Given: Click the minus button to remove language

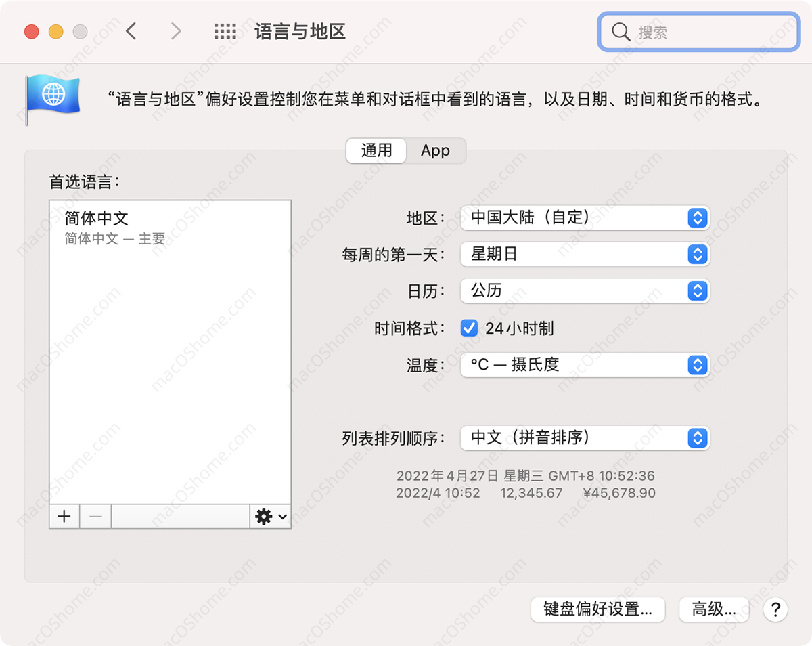Looking at the screenshot, I should pyautogui.click(x=95, y=517).
